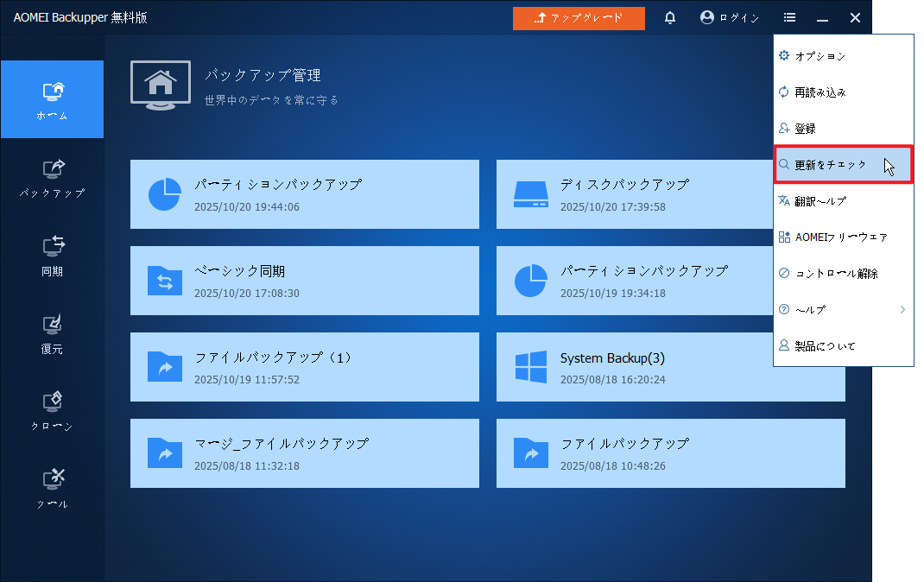
Task: Click folder icon of マージ_ファイルバックアップ
Action: (164, 453)
